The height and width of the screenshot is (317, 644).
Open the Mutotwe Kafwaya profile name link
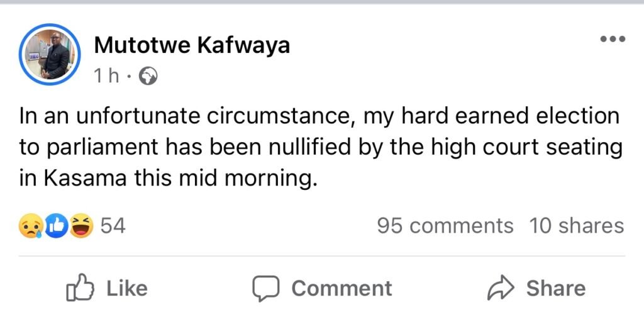pos(192,45)
